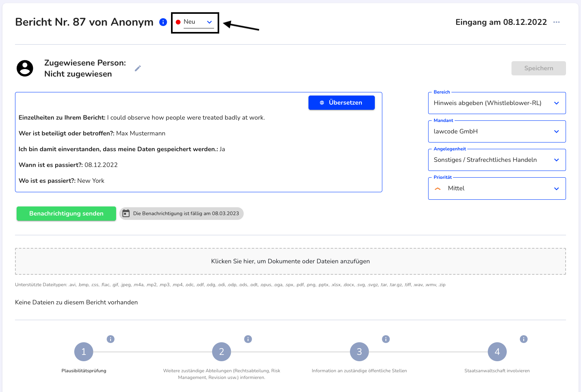
Task: Click the 'Unterstützte Dateitypen' line
Action: 230,285
